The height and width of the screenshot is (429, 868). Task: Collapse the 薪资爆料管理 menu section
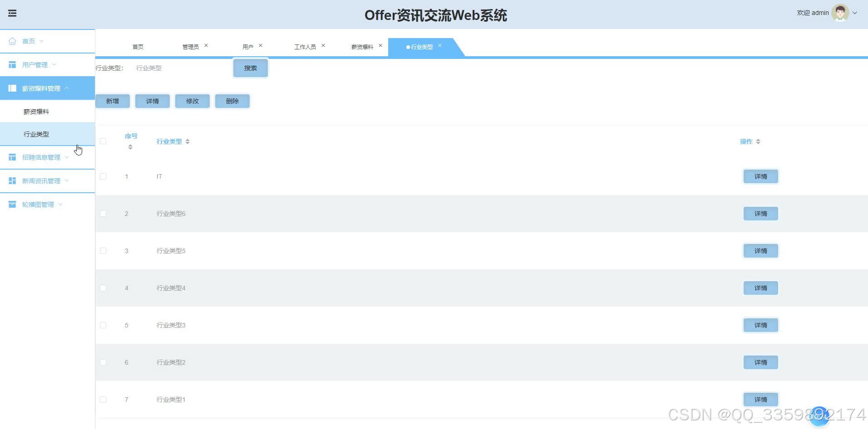(x=67, y=88)
